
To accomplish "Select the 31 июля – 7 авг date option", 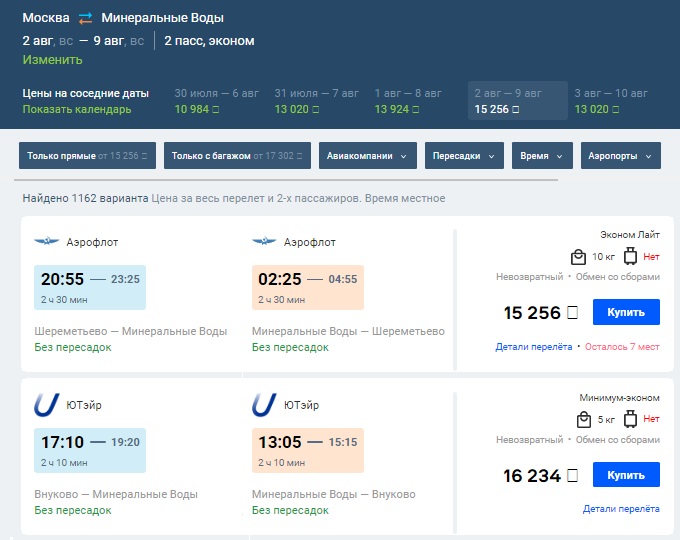I will [317, 101].
